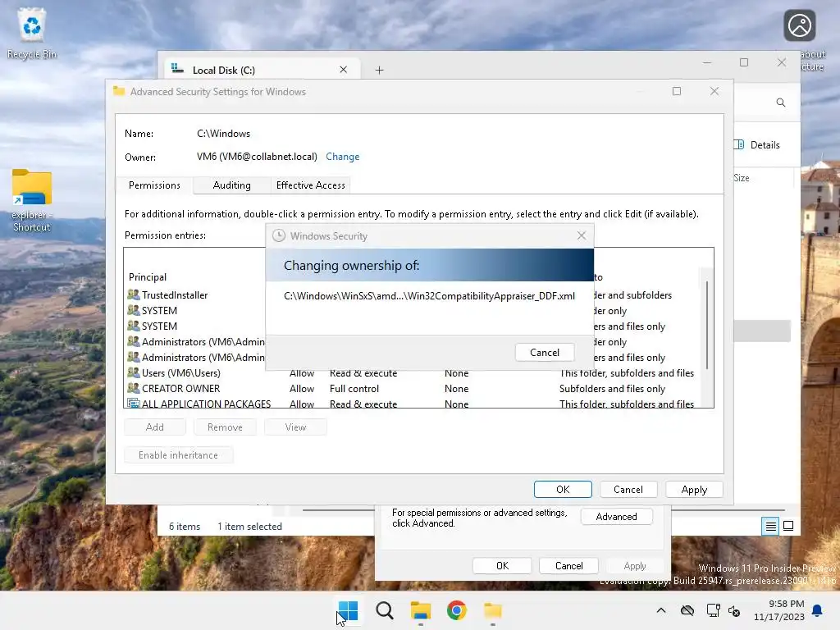Click the permission entries vertical scrollbar

click(x=707, y=325)
